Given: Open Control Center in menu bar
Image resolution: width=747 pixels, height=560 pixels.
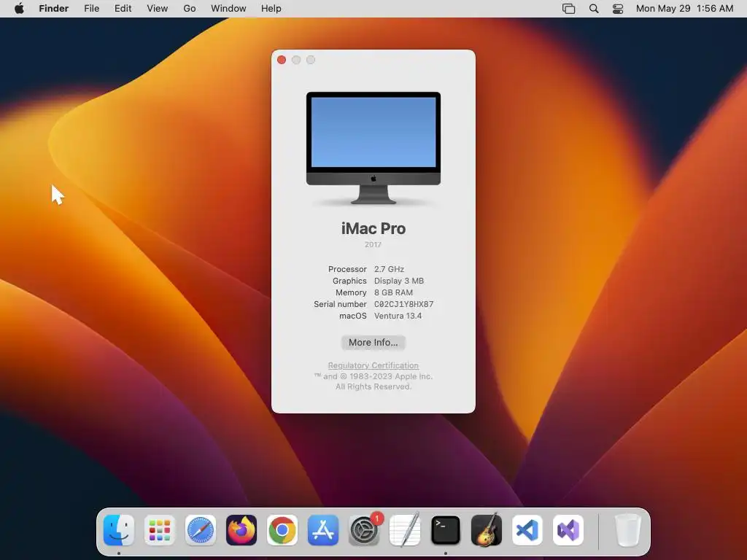Looking at the screenshot, I should (x=618, y=9).
